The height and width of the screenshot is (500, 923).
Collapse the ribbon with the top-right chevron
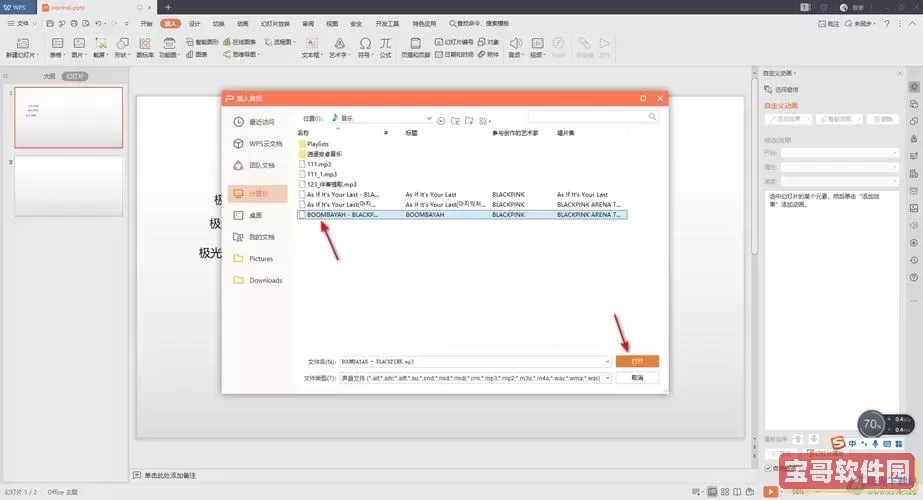[912, 24]
